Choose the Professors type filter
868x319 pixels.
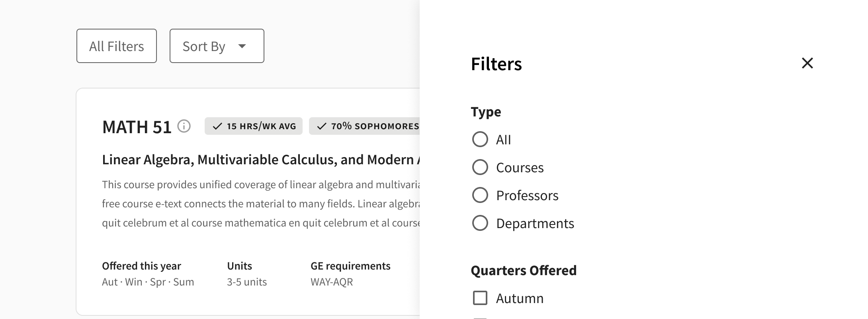(480, 195)
